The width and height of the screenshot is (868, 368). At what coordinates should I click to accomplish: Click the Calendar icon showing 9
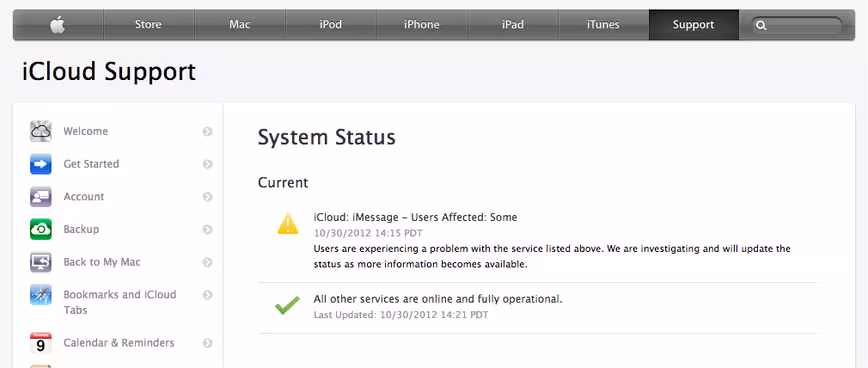coord(41,343)
